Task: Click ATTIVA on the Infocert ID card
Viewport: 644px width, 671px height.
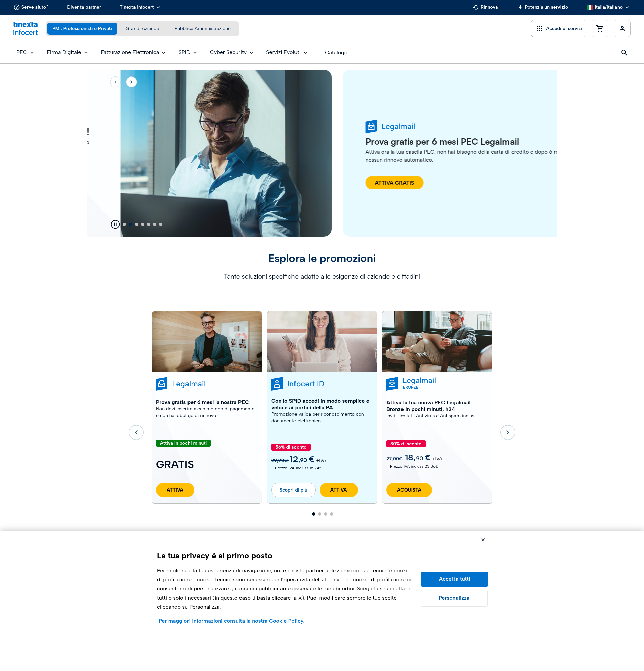Action: pyautogui.click(x=338, y=490)
